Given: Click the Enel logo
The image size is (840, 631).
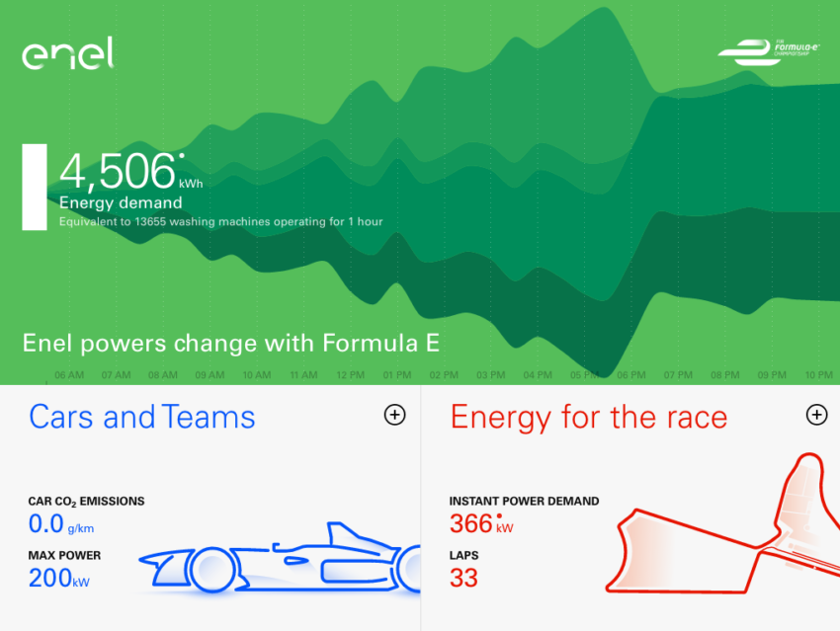Looking at the screenshot, I should (x=67, y=53).
